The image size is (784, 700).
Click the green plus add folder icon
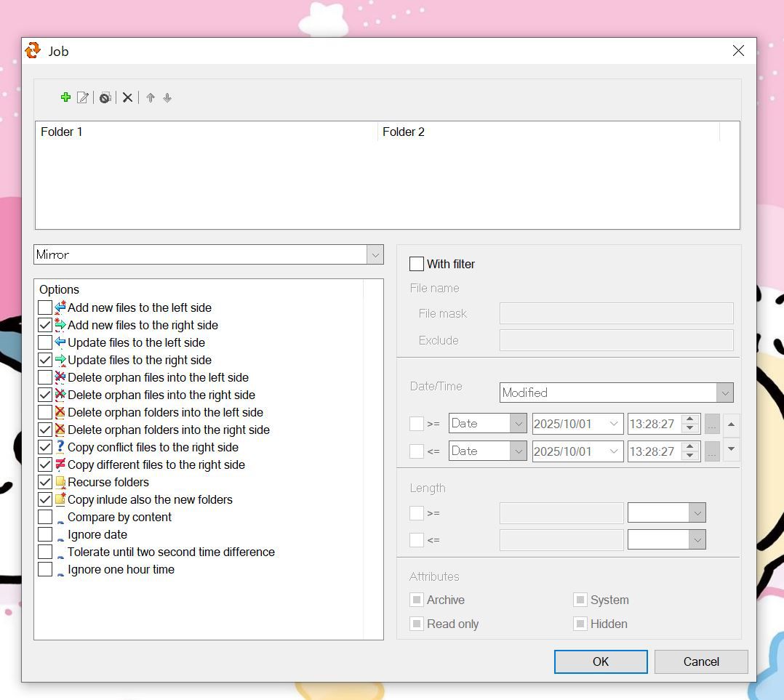point(65,97)
